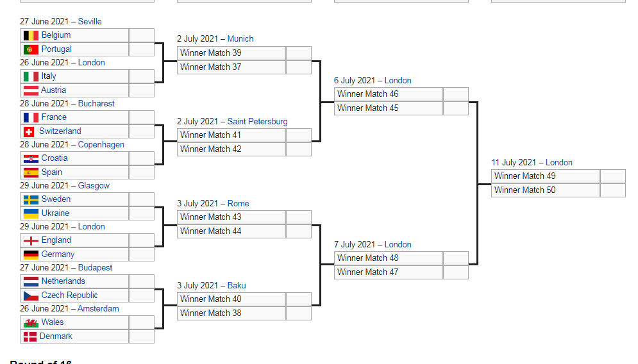Open the Saint Petersburg venue link
The height and width of the screenshot is (364, 638).
(x=257, y=122)
